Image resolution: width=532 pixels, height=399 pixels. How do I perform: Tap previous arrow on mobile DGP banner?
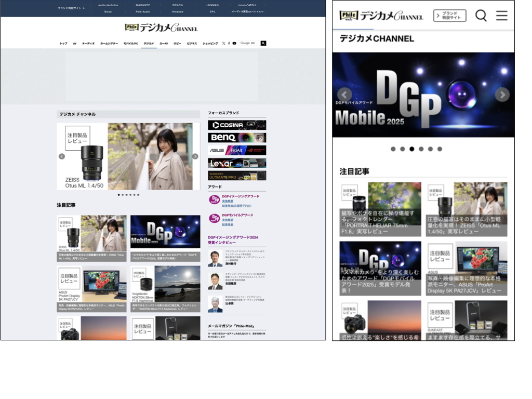click(x=344, y=95)
